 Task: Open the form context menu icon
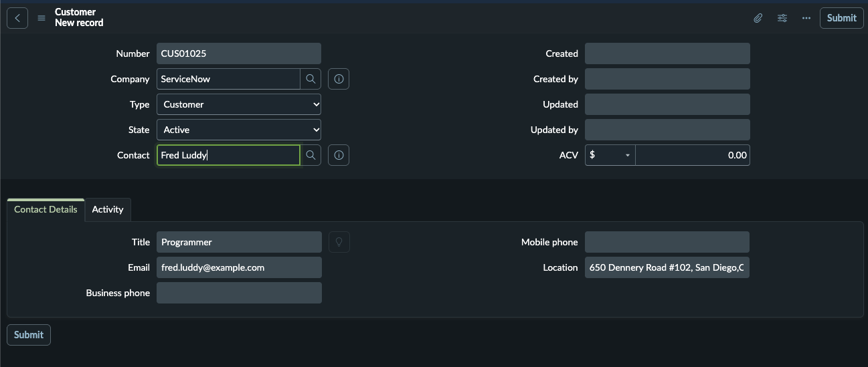(x=41, y=18)
